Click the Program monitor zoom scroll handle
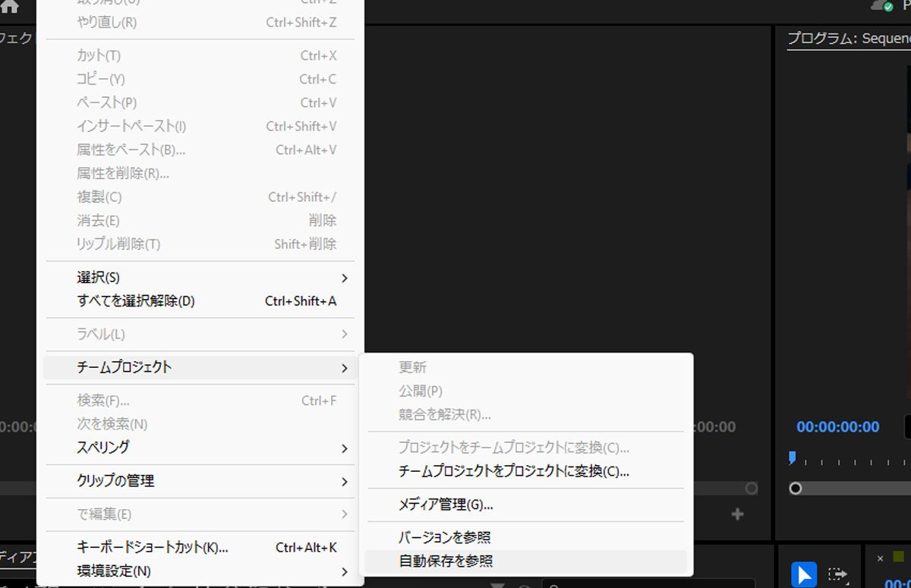The width and height of the screenshot is (911, 588). point(796,489)
